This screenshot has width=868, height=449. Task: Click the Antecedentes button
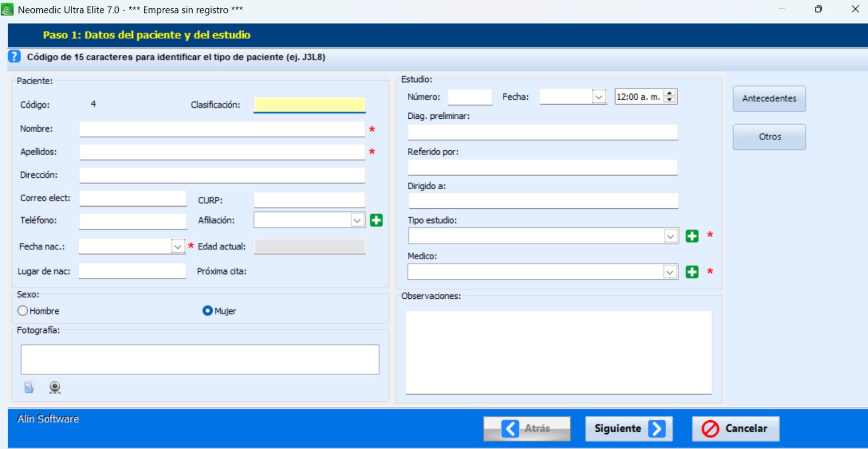coord(769,99)
